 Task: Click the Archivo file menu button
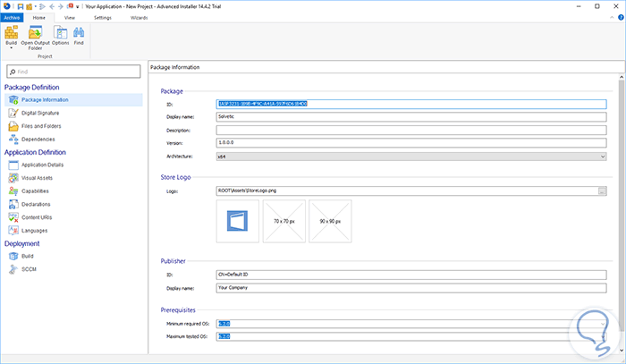point(11,17)
